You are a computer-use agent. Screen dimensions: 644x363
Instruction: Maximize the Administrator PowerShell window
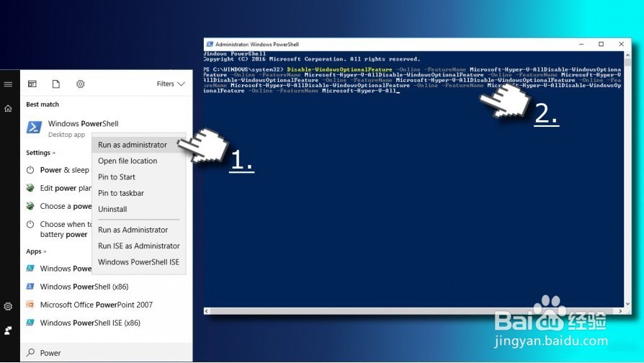(x=601, y=44)
